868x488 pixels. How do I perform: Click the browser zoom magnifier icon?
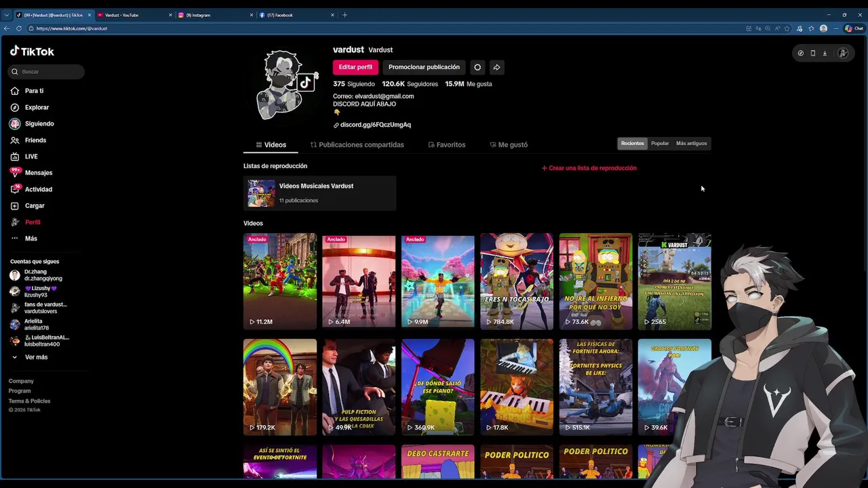768,28
